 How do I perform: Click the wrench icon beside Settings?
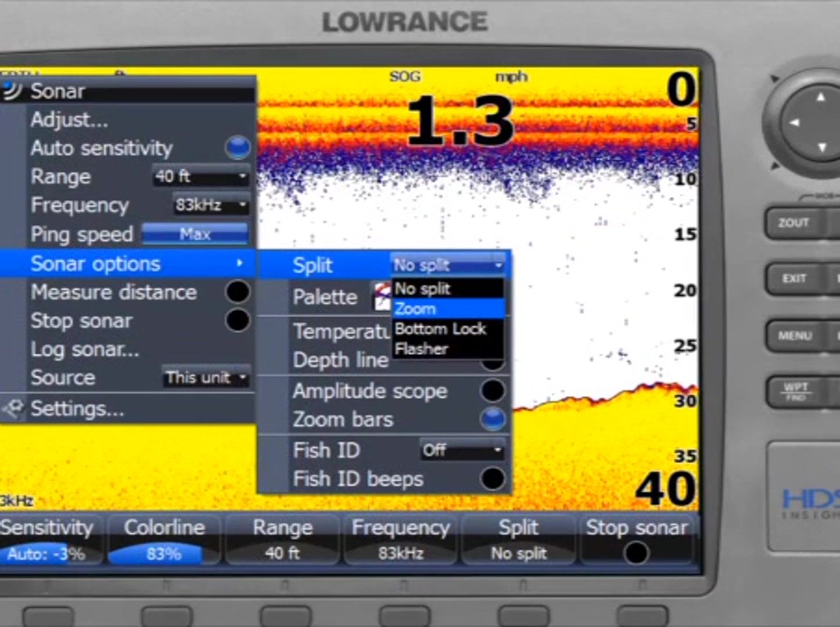coord(13,409)
